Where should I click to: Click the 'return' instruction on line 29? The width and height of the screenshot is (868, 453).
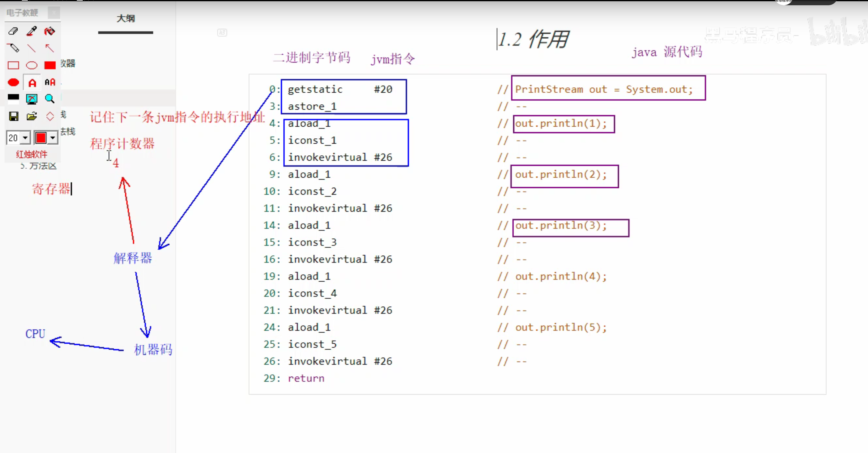point(306,378)
